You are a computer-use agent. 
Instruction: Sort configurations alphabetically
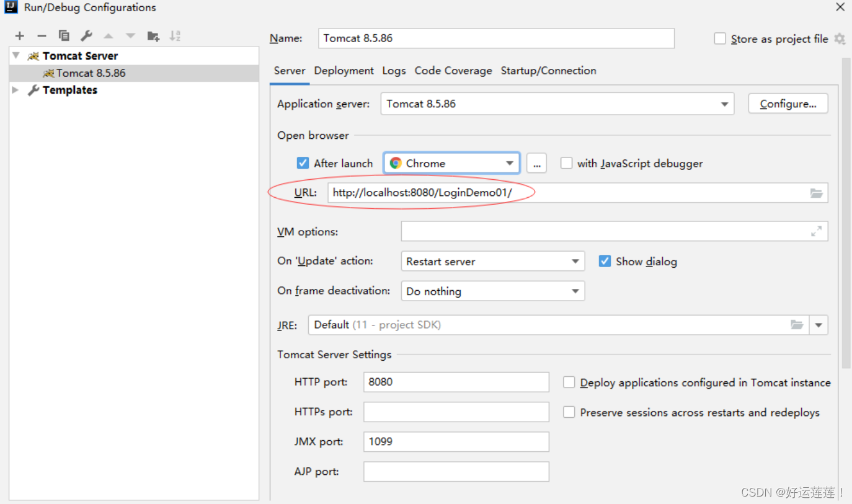[x=175, y=36]
